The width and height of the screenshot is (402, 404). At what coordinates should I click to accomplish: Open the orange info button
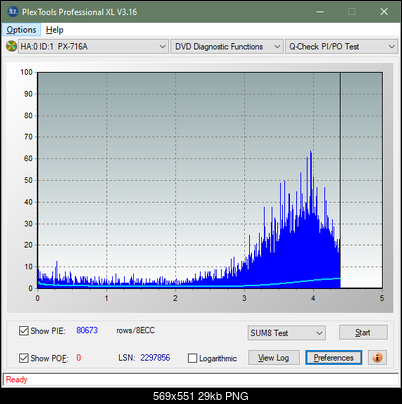coord(377,358)
